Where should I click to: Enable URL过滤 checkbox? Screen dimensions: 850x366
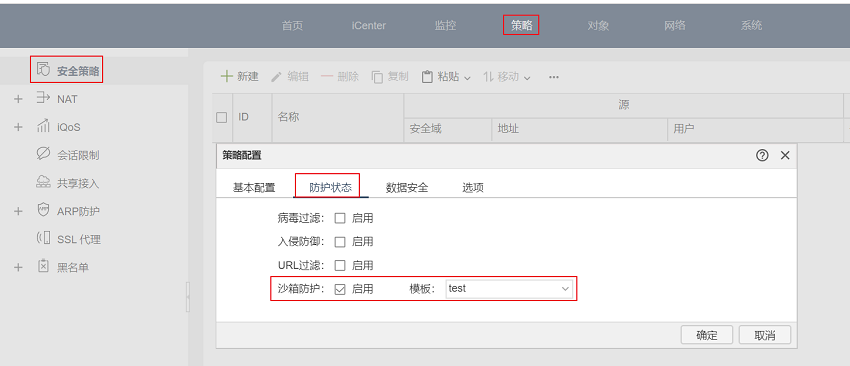point(340,266)
